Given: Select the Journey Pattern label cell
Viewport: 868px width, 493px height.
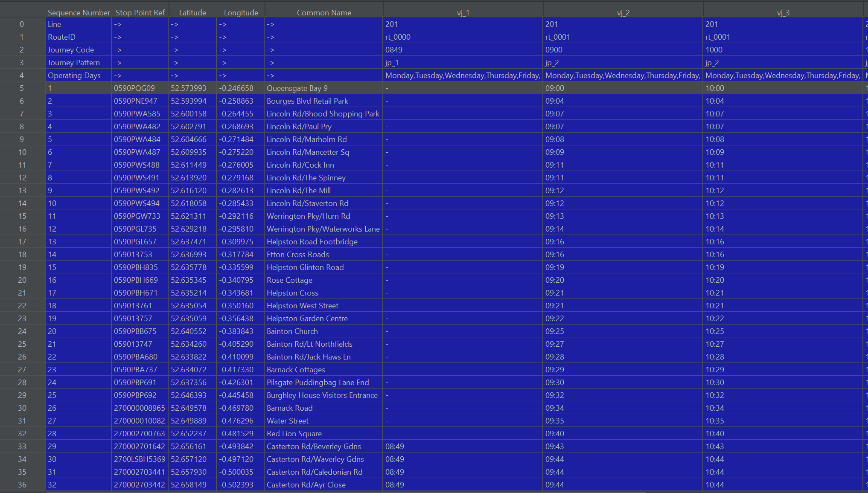Looking at the screenshot, I should coord(79,63).
